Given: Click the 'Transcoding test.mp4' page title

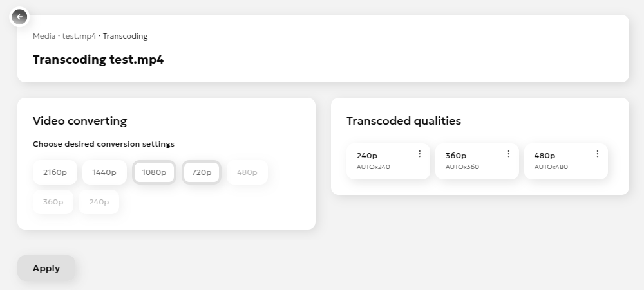Looking at the screenshot, I should 98,60.
